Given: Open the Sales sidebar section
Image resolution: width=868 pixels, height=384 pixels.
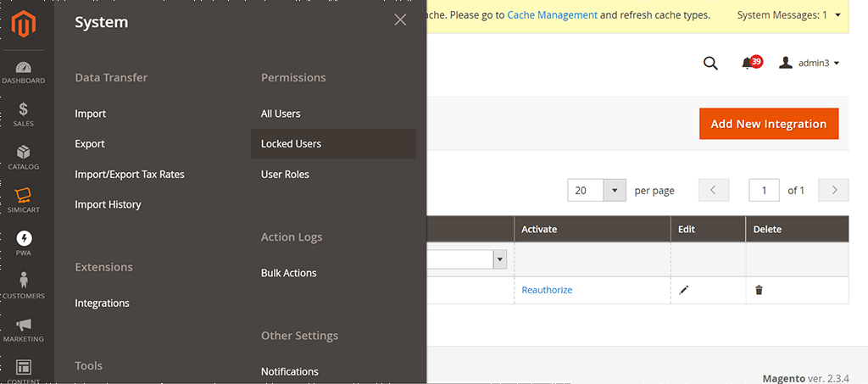Looking at the screenshot, I should click(24, 114).
